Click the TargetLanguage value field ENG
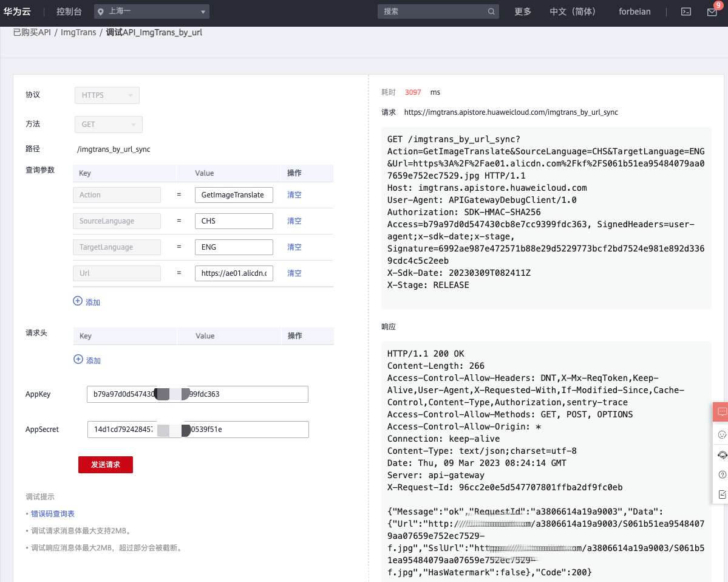The height and width of the screenshot is (582, 728). 234,247
